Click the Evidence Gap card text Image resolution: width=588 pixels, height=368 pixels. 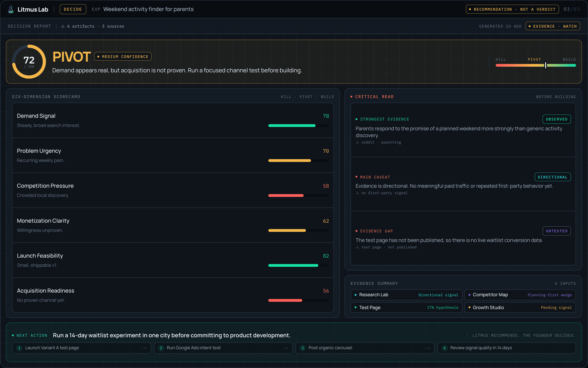point(449,240)
